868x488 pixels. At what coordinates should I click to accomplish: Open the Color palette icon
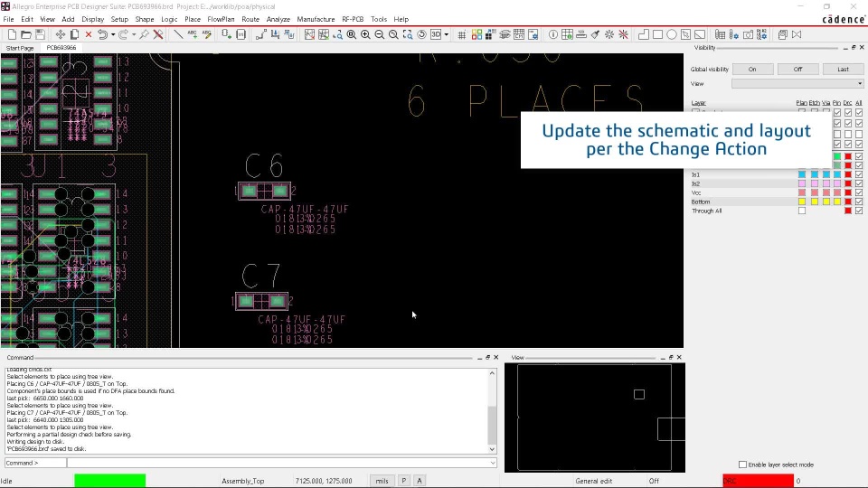coord(476,34)
